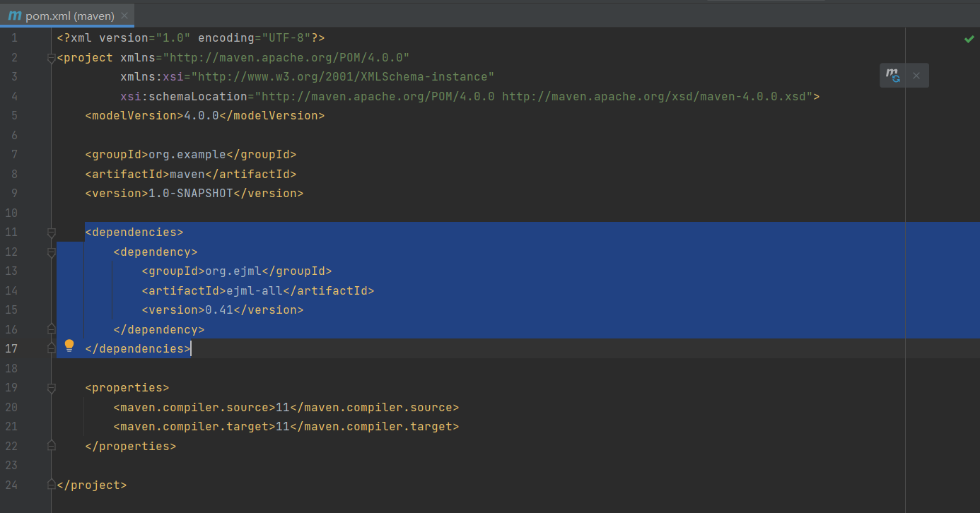This screenshot has height=513, width=980.
Task: Click the opening <dependency> tag on line 12
Action: click(156, 252)
